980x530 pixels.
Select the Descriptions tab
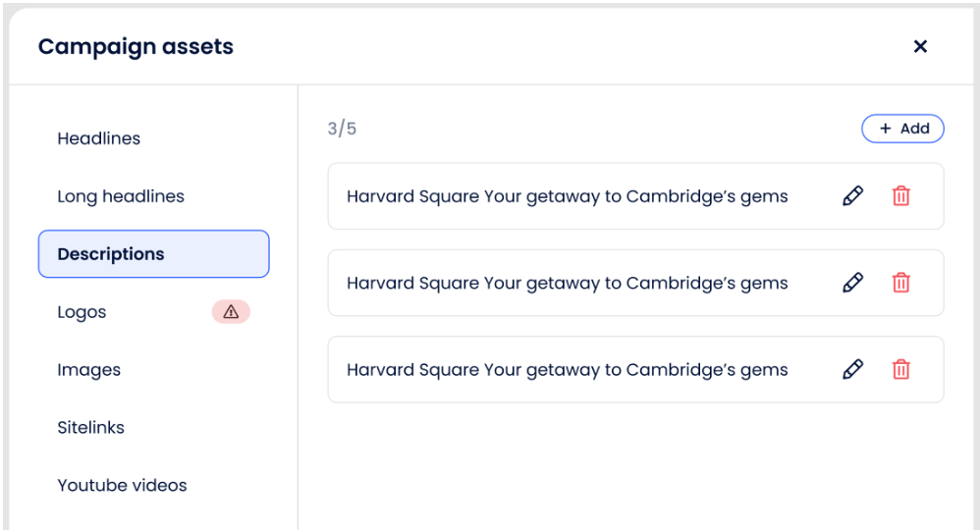(153, 254)
